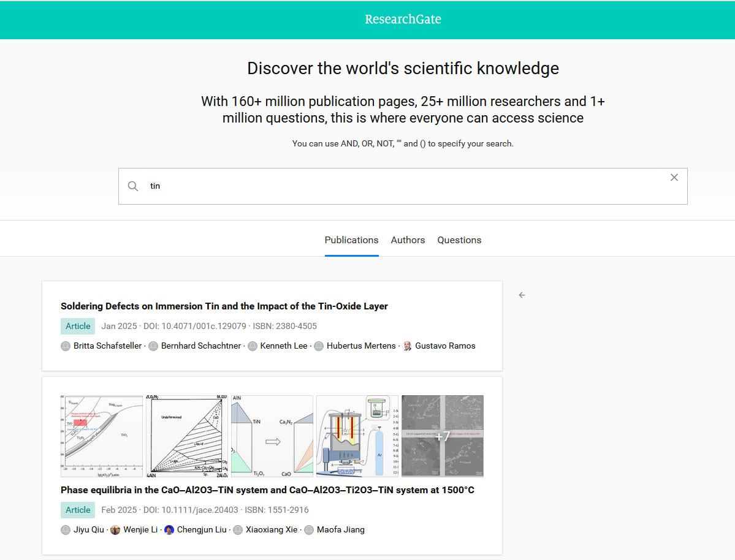Click Maofa Jiang's avatar icon
The height and width of the screenshot is (560, 735).
click(x=309, y=529)
